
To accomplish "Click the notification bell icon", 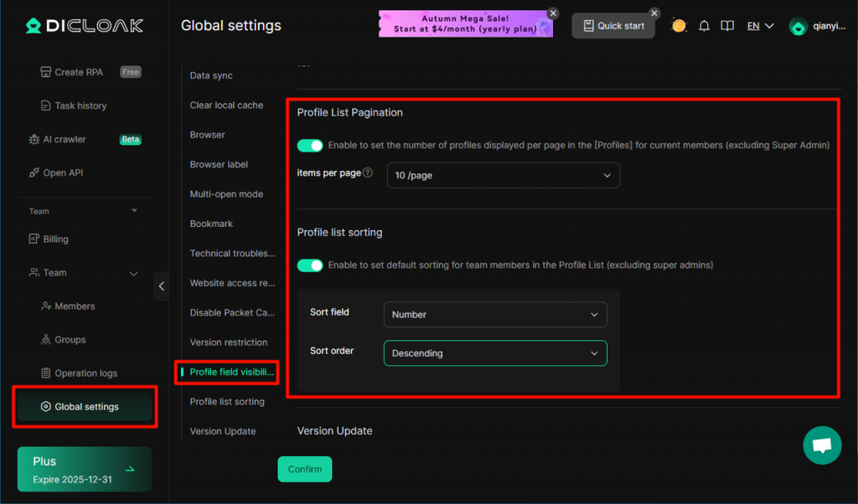I will tap(704, 26).
